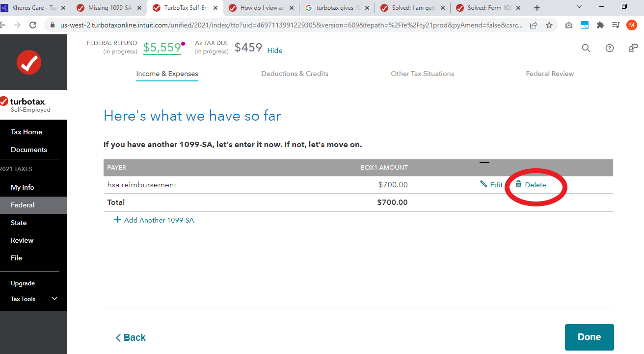This screenshot has height=354, width=644.
Task: Hide the refund amounts
Action: [275, 51]
